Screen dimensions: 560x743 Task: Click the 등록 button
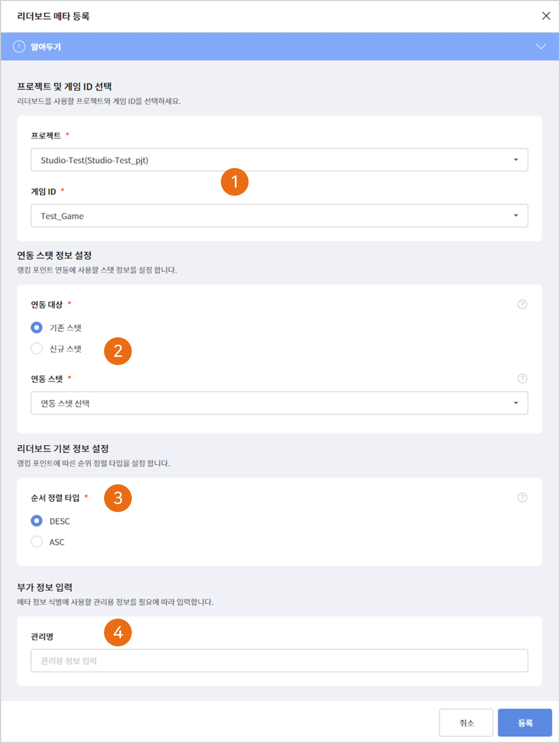(x=525, y=723)
